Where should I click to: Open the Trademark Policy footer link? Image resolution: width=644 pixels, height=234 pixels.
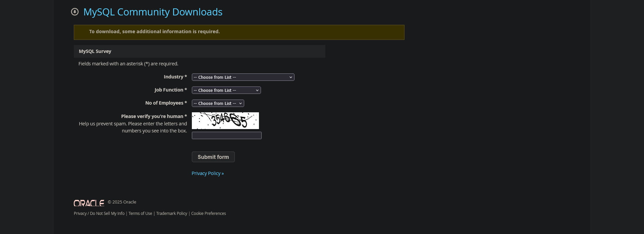tap(172, 214)
